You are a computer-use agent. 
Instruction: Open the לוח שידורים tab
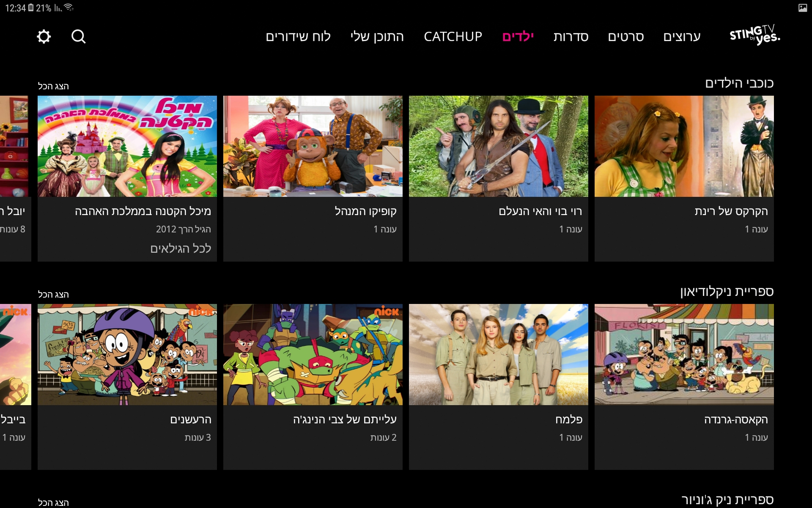298,36
